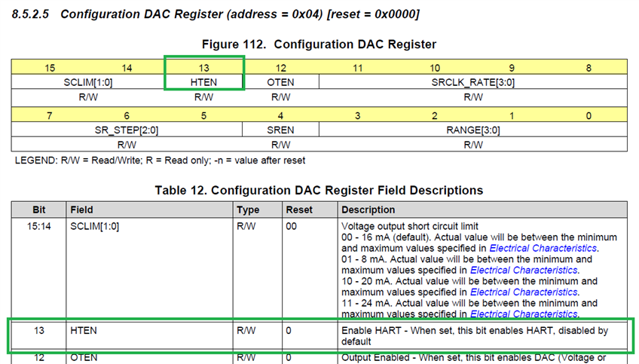Screen dimensions: 639x364
Task: Click SCLIM[1:0] field cell in Table 12
Action: pos(94,226)
